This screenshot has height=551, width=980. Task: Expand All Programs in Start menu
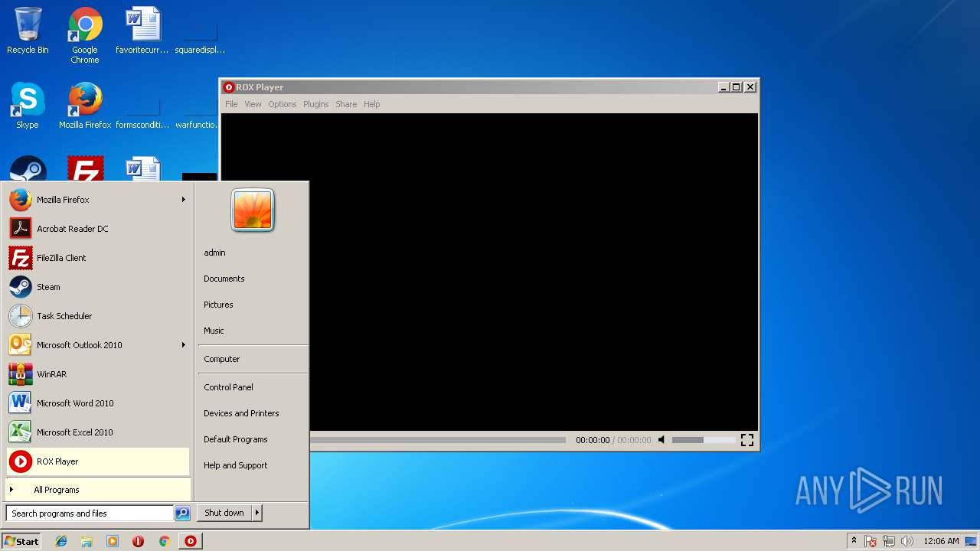[97, 490]
